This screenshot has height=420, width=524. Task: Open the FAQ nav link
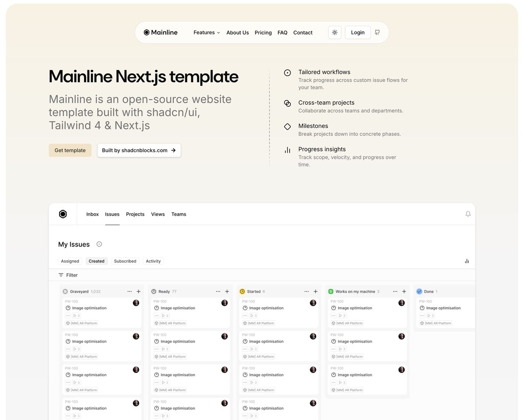click(283, 32)
